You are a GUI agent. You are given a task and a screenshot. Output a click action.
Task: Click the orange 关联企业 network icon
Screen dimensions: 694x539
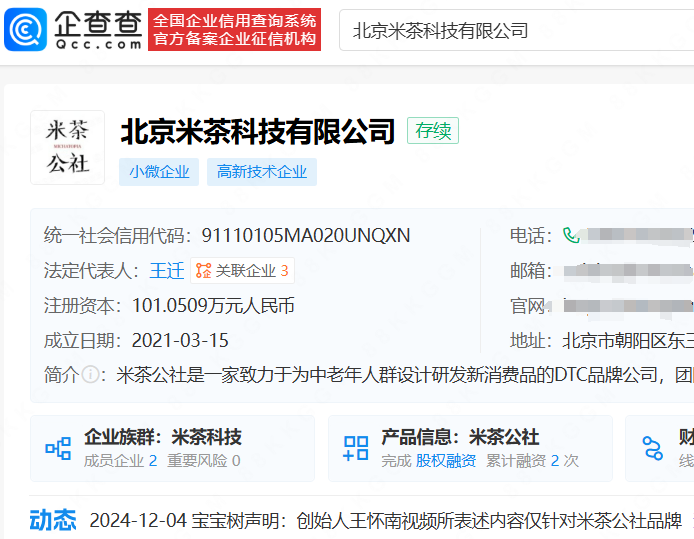[204, 270]
